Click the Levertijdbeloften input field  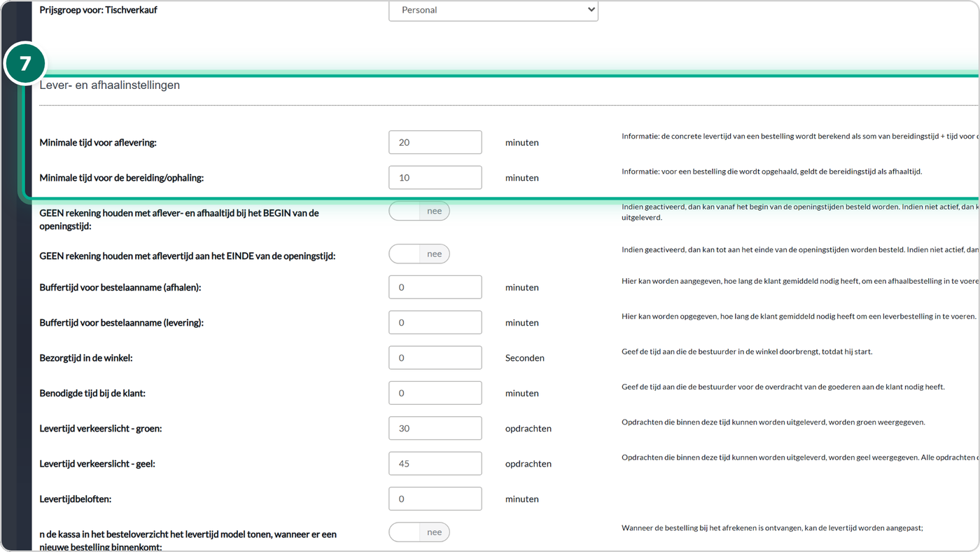click(x=435, y=499)
